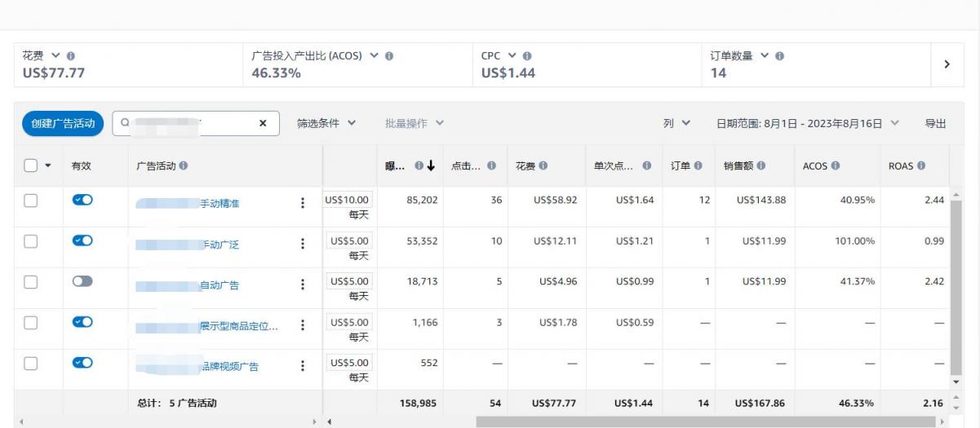The image size is (980, 428).
Task: Check the box for 自动广告 campaign row
Action: (32, 281)
